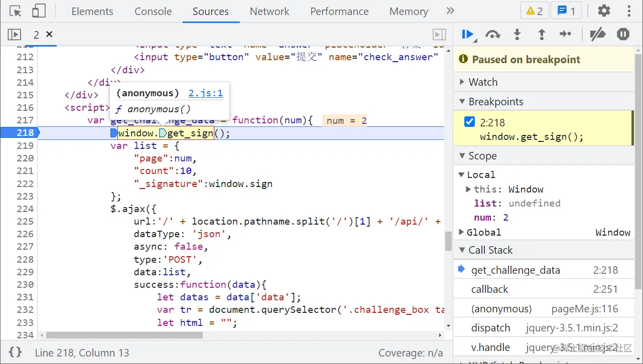The height and width of the screenshot is (364, 643).
Task: Open the Performance tab
Action: coord(339,11)
